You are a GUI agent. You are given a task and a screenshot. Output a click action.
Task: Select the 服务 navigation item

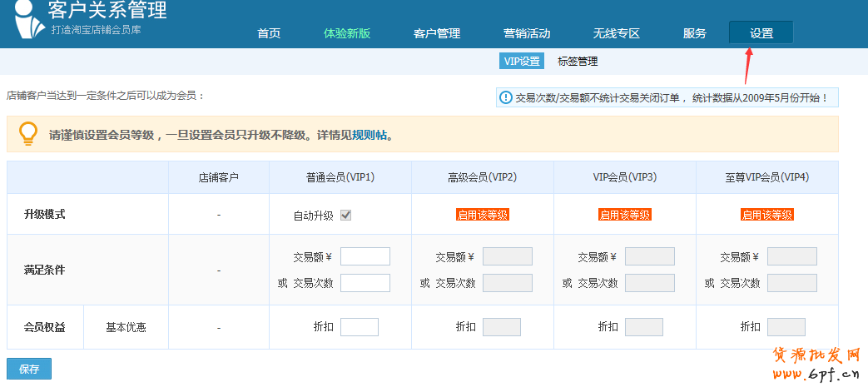coord(695,33)
